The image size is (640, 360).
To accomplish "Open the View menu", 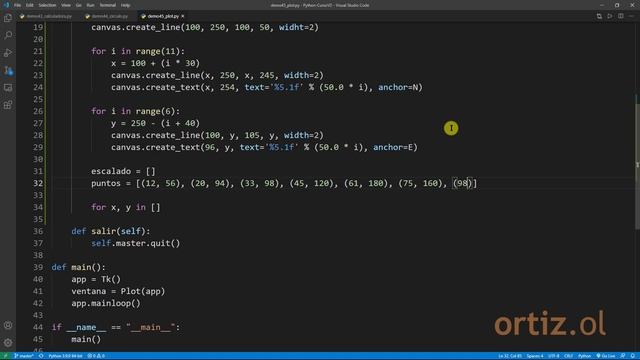I will tap(66, 5).
